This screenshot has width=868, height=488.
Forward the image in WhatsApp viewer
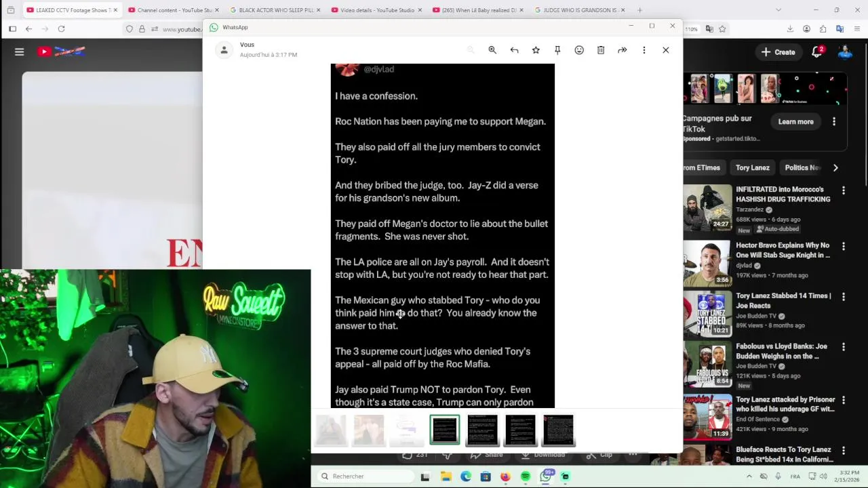[x=623, y=50]
